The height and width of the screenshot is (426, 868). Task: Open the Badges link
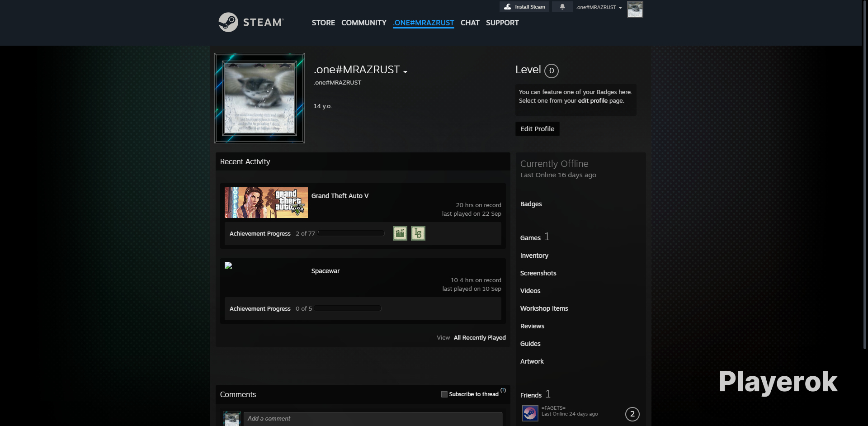[531, 204]
